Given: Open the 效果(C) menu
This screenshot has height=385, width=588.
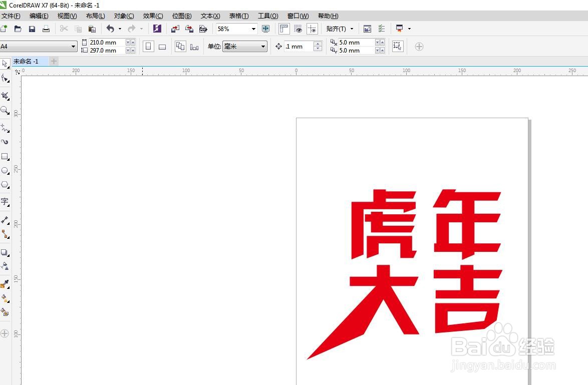Looking at the screenshot, I should pos(153,16).
